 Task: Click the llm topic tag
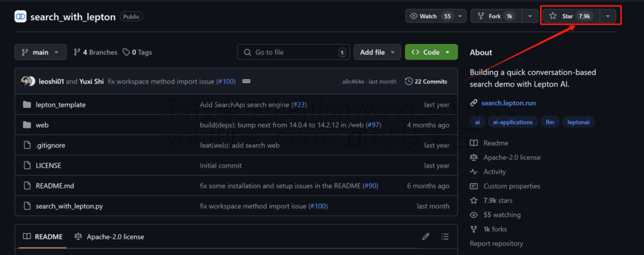(x=550, y=122)
